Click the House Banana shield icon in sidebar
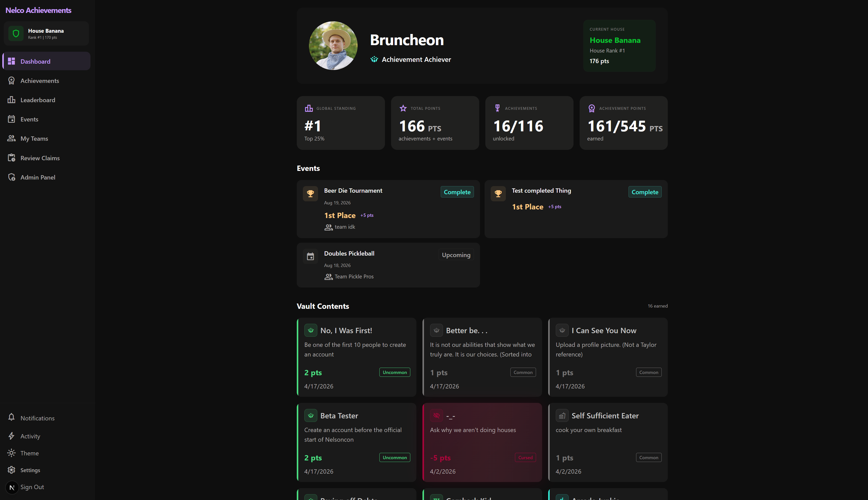Viewport: 868px width, 500px height. pyautogui.click(x=16, y=33)
